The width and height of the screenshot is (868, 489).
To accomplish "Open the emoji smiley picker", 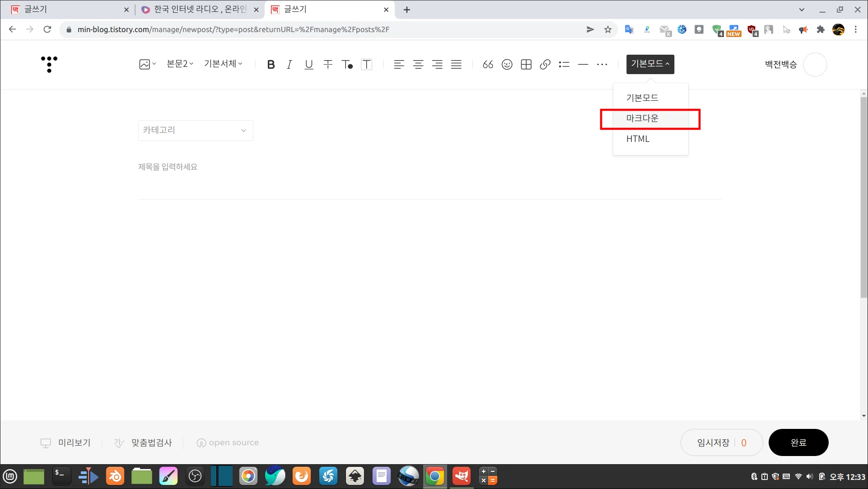I will (x=507, y=65).
